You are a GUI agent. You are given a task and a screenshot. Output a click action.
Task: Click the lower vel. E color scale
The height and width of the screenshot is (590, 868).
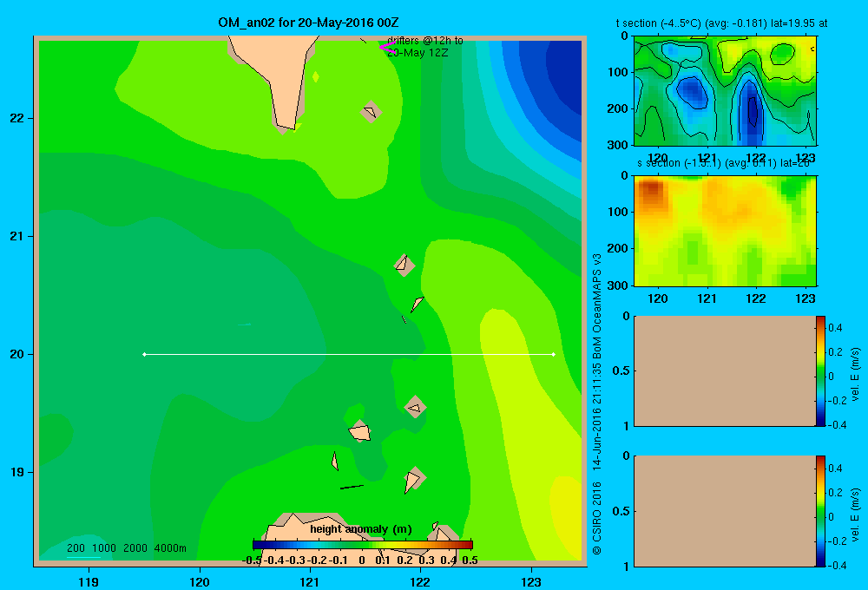(820, 511)
